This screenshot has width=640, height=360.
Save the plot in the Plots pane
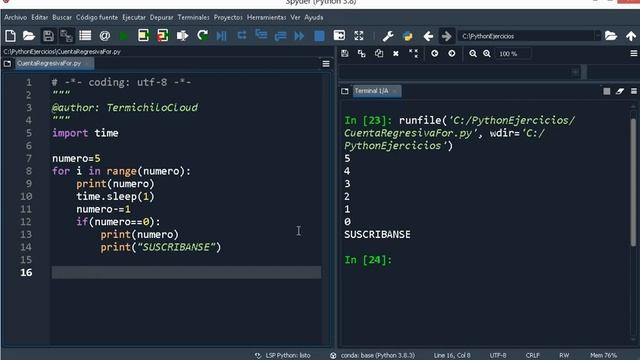click(345, 53)
